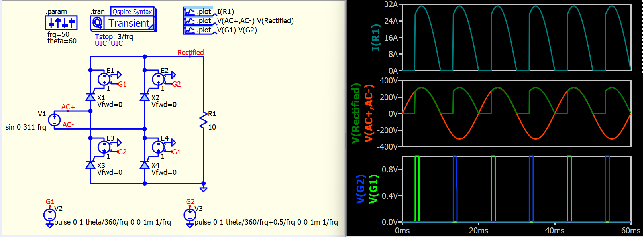The image size is (644, 237).
Task: Click the .param directive icon
Action: point(61,23)
